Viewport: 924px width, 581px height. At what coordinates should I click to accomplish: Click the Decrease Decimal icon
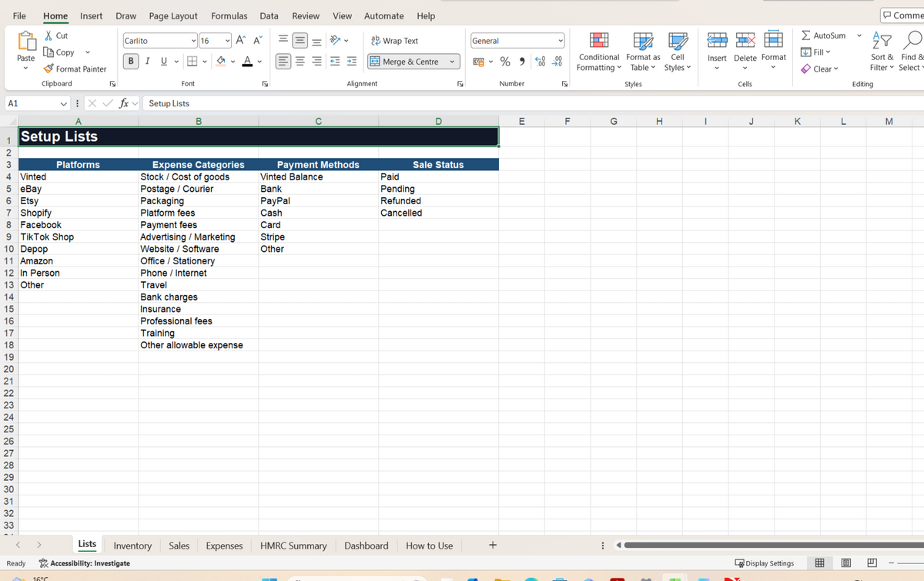click(x=557, y=62)
